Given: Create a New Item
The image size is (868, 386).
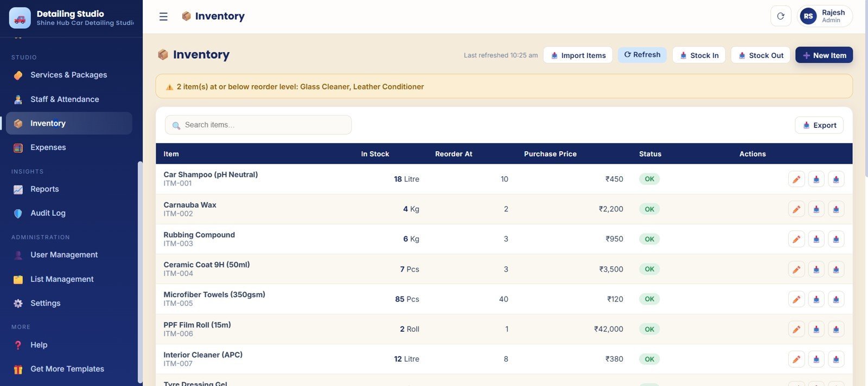Looking at the screenshot, I should 824,55.
